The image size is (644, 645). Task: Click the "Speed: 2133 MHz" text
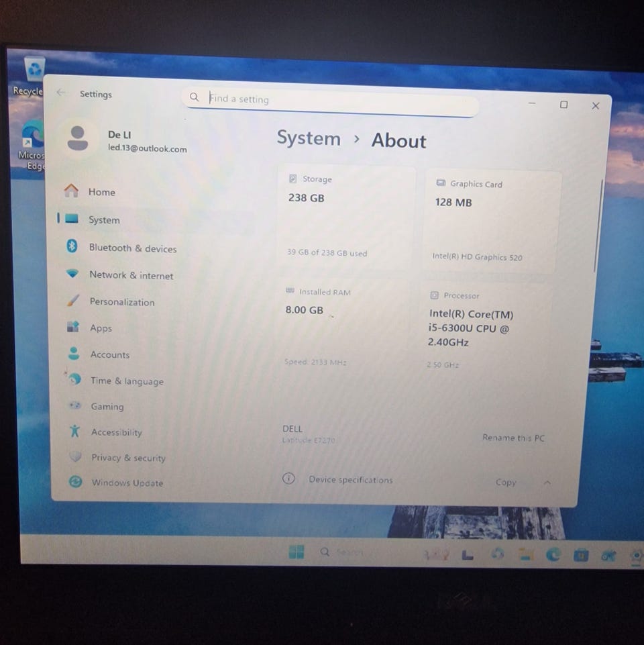click(x=315, y=362)
